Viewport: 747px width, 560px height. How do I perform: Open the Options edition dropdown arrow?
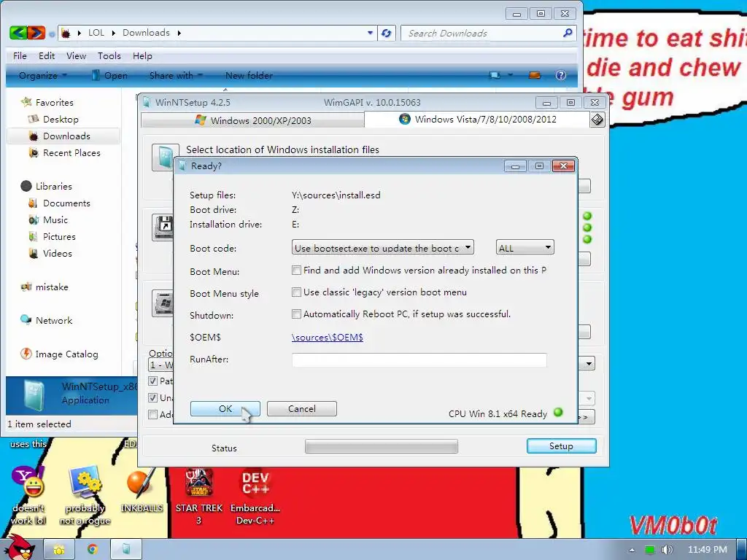pyautogui.click(x=589, y=364)
